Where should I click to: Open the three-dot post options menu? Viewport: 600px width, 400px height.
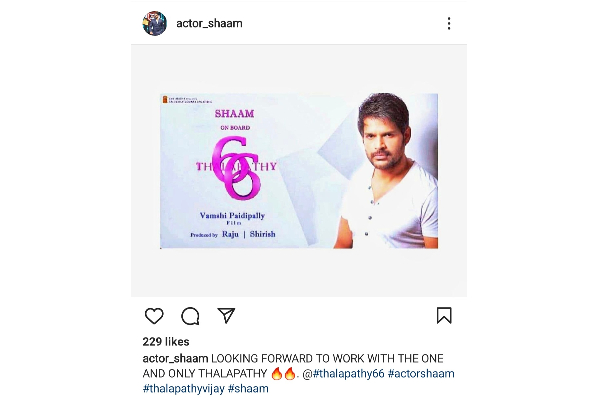coord(449,23)
